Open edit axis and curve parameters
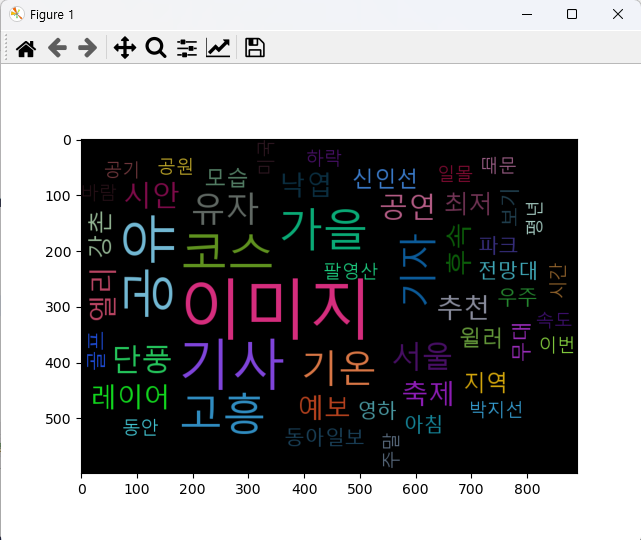The image size is (641, 540). [x=218, y=48]
